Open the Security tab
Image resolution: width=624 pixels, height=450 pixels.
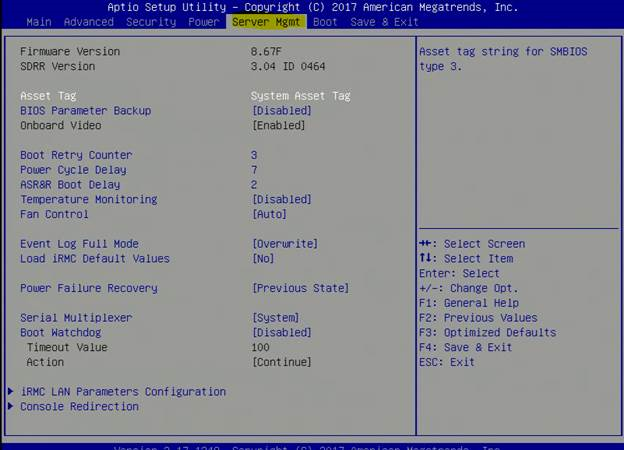(x=151, y=21)
